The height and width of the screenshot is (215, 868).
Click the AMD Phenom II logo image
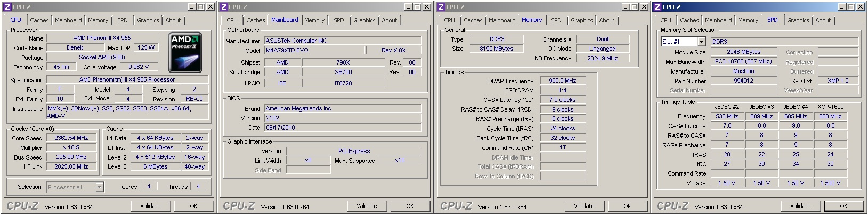pos(185,53)
